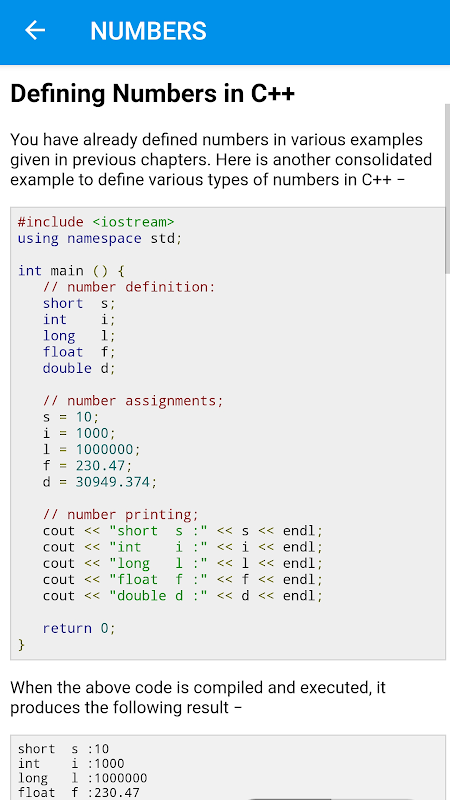Select the 'Defining Numbers in C++' heading
This screenshot has width=450, height=800.
pyautogui.click(x=153, y=94)
